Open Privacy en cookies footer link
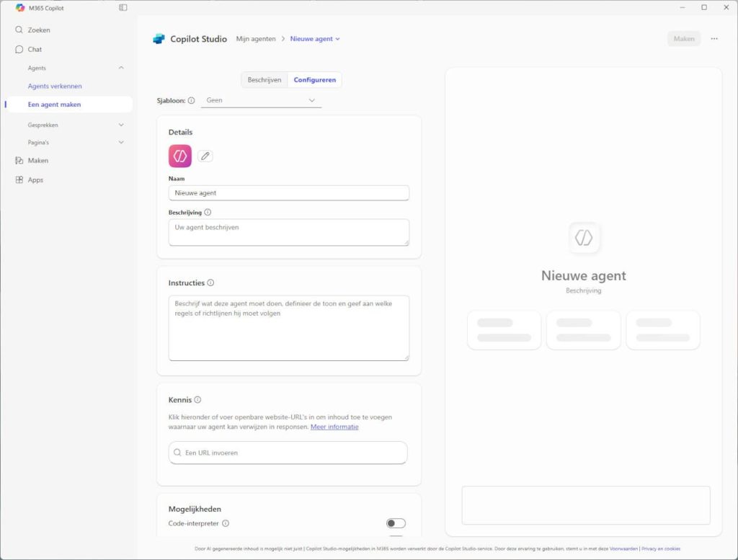Viewport: 738px width, 560px height. [660, 548]
